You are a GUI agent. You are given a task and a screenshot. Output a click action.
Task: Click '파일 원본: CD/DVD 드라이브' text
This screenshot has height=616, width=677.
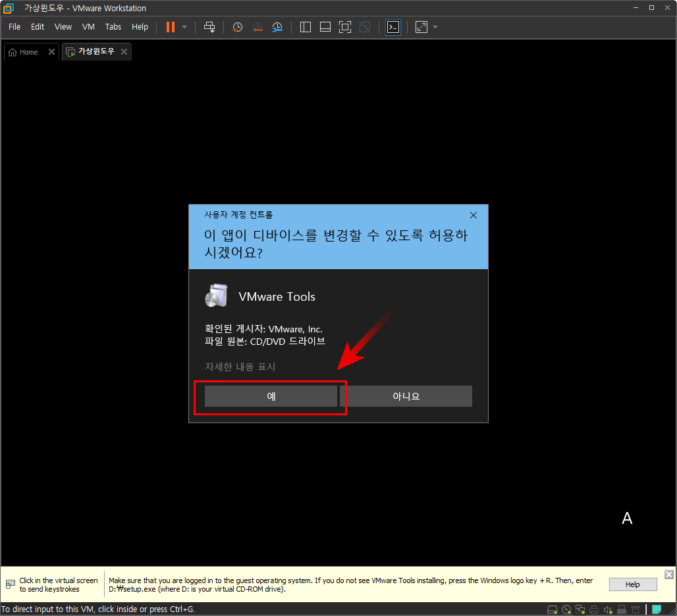[265, 341]
